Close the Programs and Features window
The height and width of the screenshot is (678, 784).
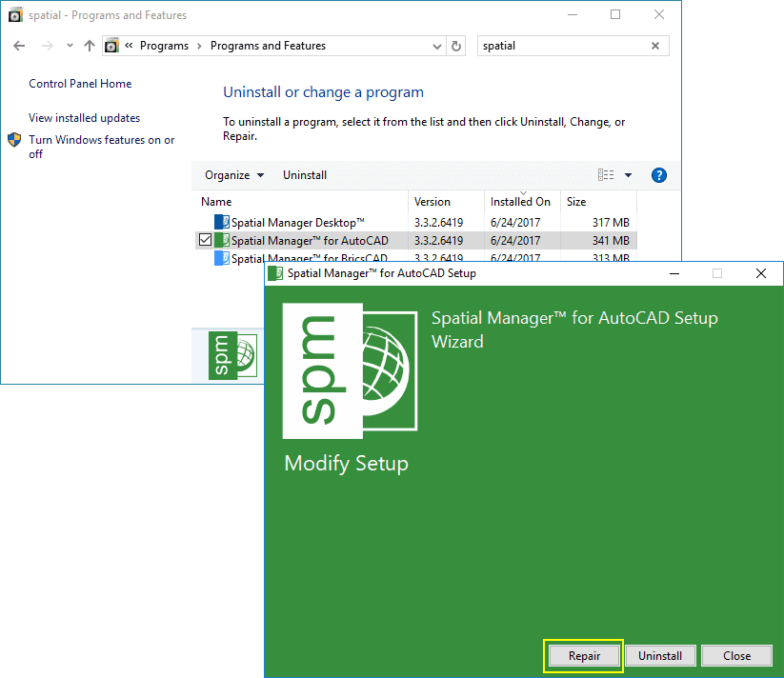click(659, 15)
